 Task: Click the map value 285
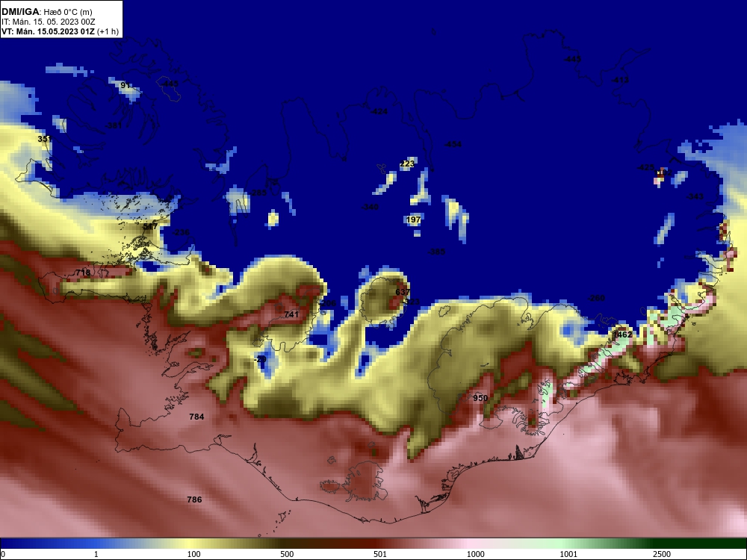click(x=259, y=193)
